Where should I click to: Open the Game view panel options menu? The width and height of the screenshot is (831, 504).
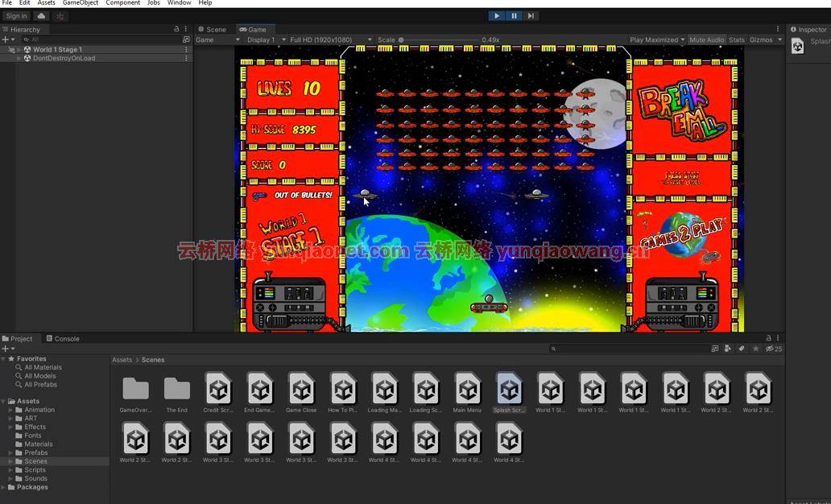[778, 29]
